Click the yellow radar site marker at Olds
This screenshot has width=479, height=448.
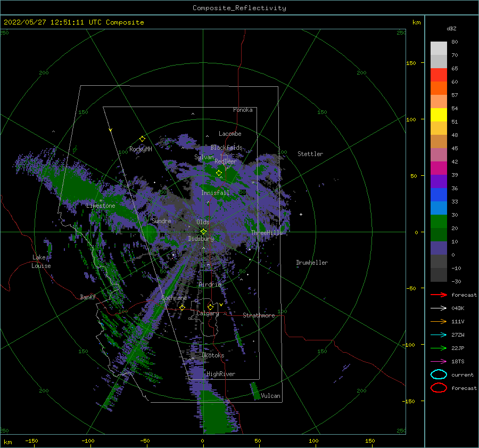pos(203,232)
